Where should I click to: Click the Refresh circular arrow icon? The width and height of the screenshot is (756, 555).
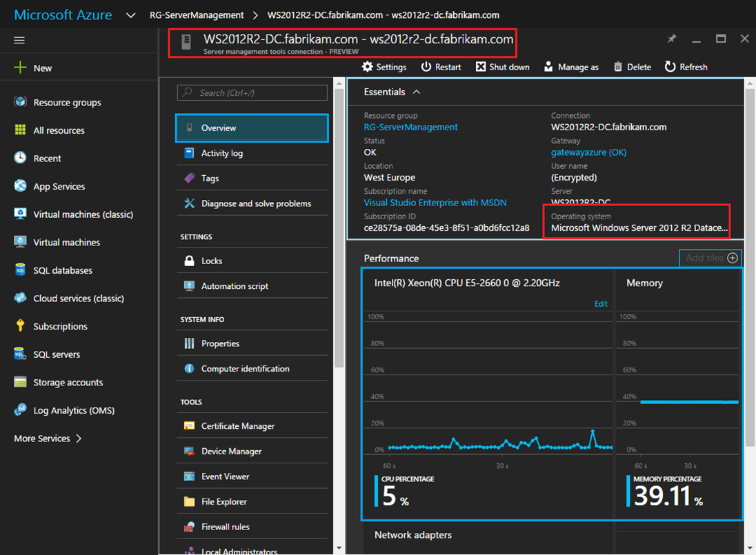tap(670, 66)
